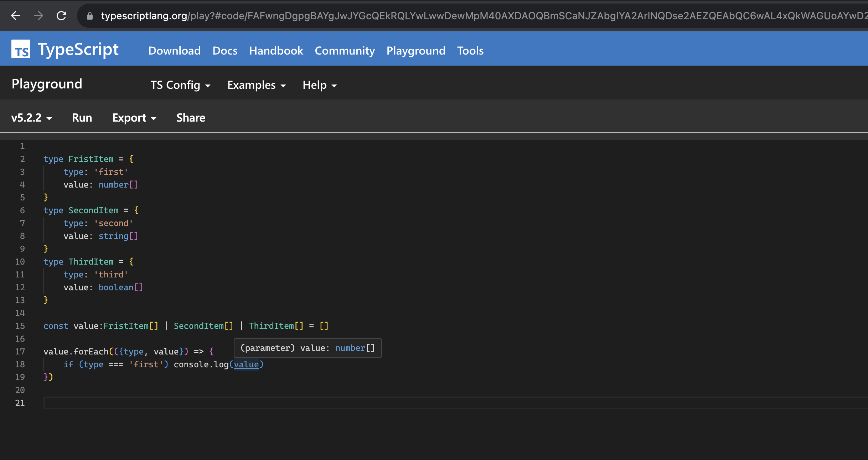Open the Handbook section
This screenshot has height=460, width=868.
pos(276,51)
